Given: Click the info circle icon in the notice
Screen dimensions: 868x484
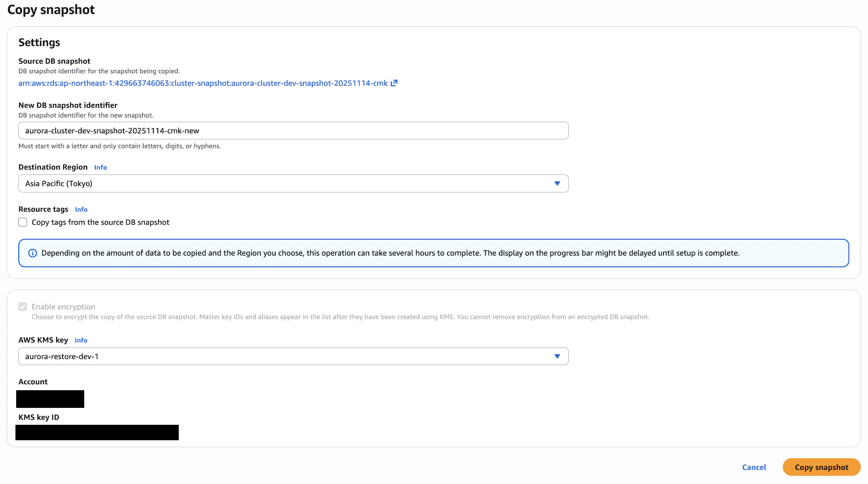Looking at the screenshot, I should pyautogui.click(x=33, y=253).
